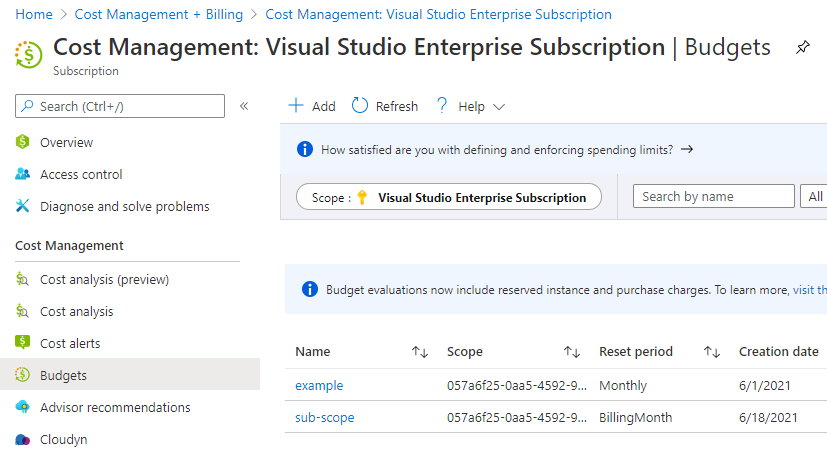Click the Name column header

(313, 352)
